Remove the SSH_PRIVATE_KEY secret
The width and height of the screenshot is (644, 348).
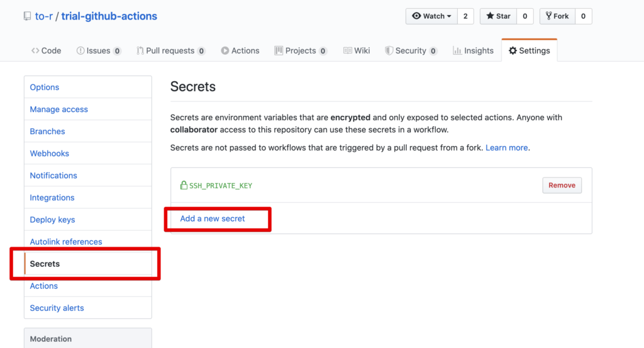[x=562, y=185]
